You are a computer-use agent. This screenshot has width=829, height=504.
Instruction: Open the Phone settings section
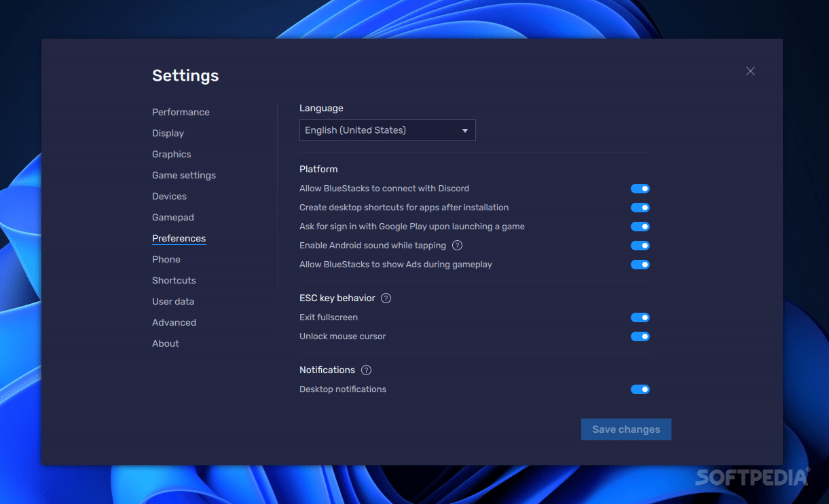(x=166, y=260)
